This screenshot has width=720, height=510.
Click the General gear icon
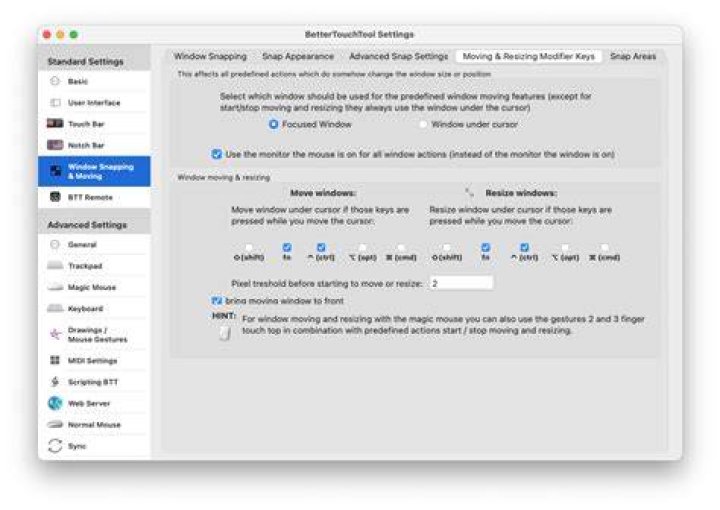[x=55, y=244]
